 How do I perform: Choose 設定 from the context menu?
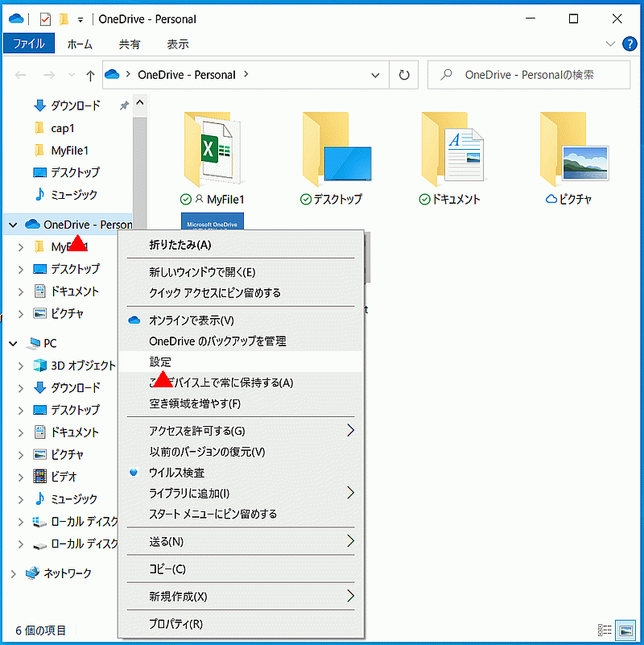240,362
